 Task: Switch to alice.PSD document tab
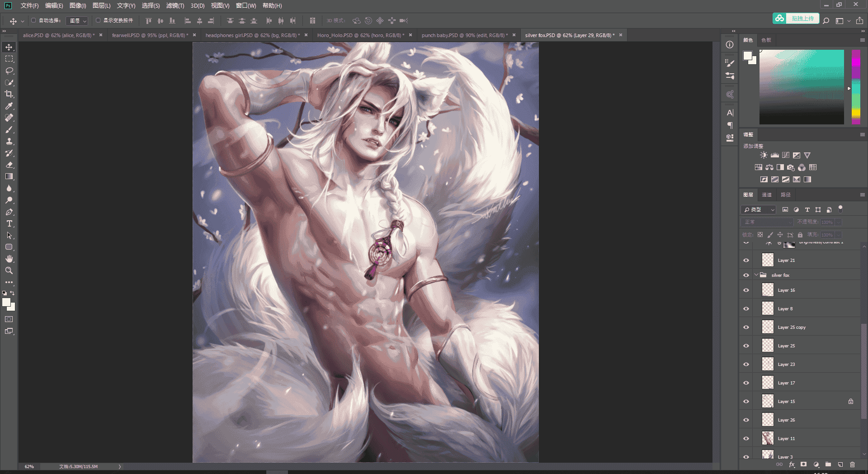(59, 35)
